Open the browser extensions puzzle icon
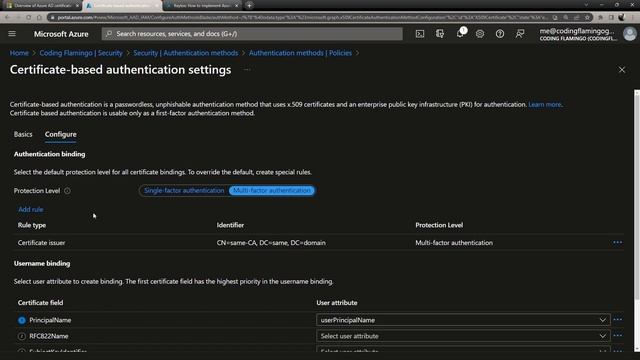The height and width of the screenshot is (360, 640). pyautogui.click(x=600, y=18)
